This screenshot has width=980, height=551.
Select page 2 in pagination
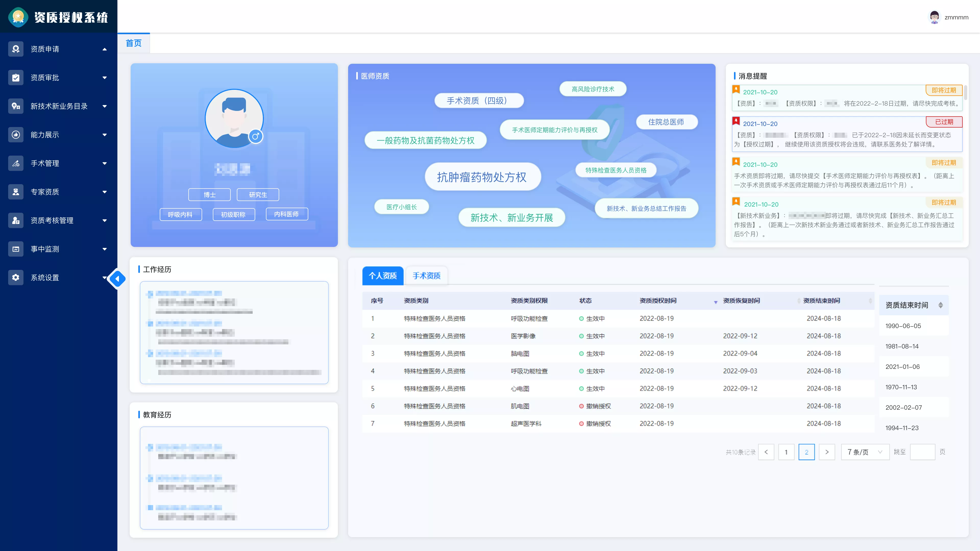(x=806, y=452)
